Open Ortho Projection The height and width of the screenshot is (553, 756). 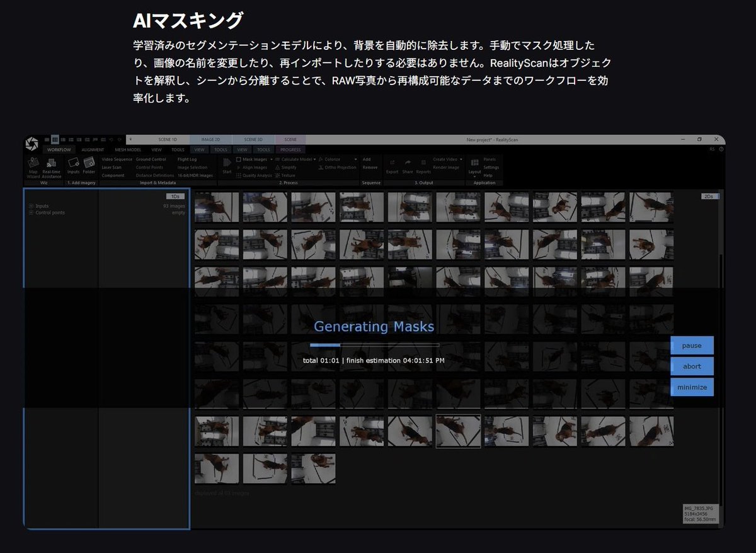337,168
